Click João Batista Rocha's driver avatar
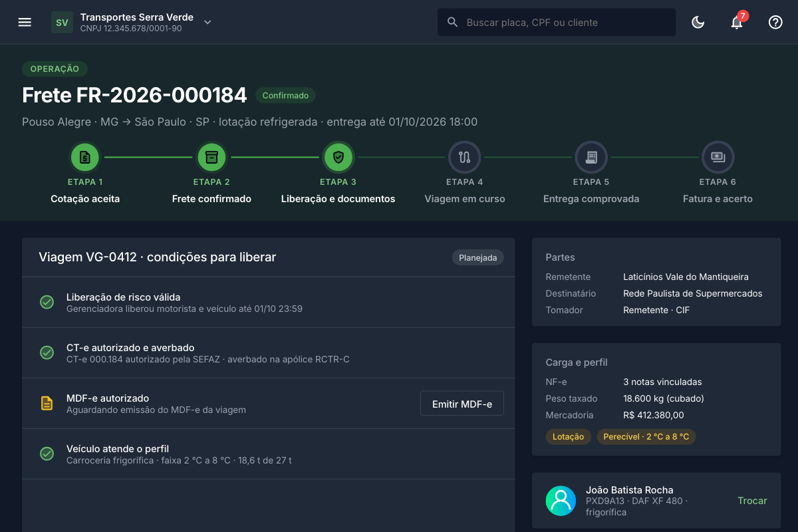Image resolution: width=798 pixels, height=532 pixels. (561, 501)
